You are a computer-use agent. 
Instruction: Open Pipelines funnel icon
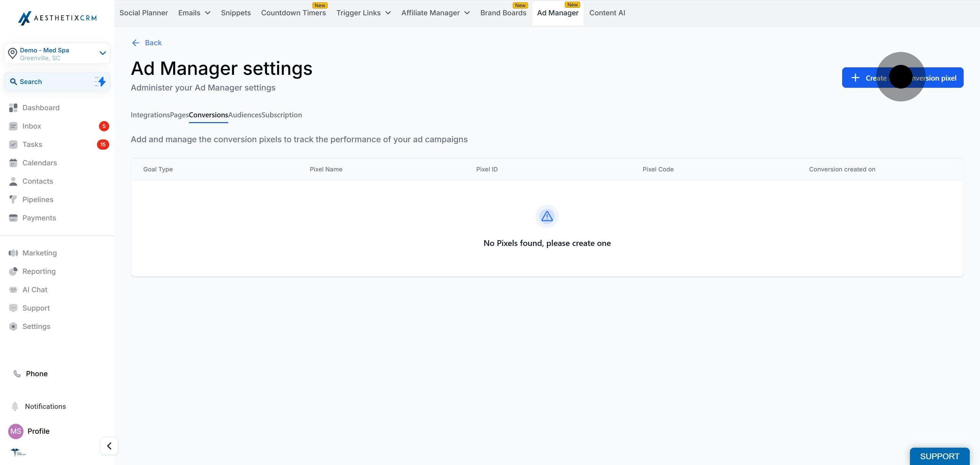(x=13, y=200)
